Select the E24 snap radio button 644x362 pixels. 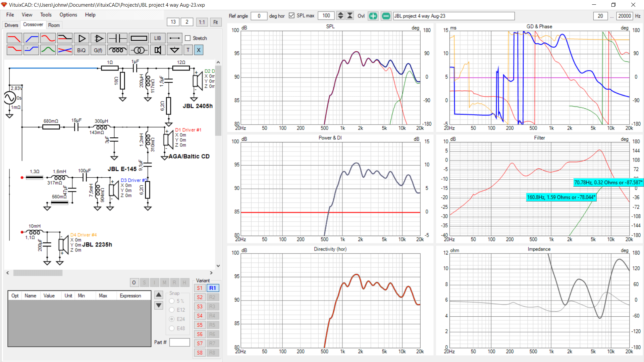pyautogui.click(x=172, y=319)
